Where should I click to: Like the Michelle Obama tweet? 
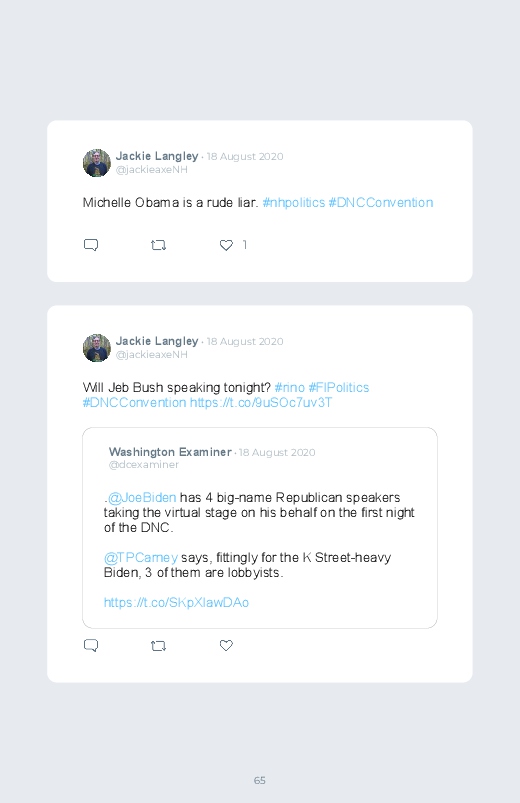click(226, 245)
